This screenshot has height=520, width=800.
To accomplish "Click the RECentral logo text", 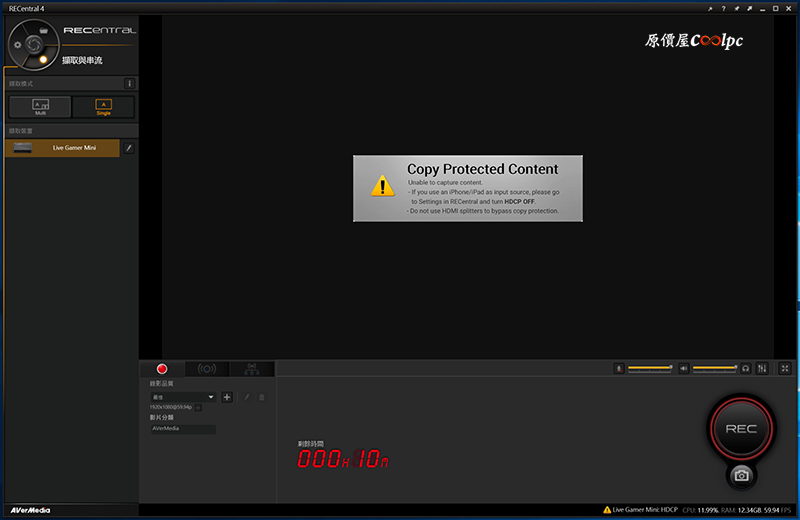I will (99, 30).
